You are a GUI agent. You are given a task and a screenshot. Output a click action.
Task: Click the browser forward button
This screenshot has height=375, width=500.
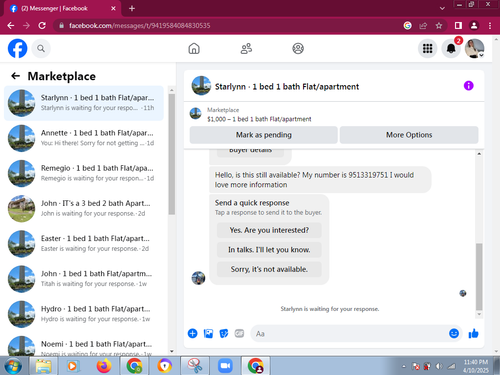[x=26, y=26]
